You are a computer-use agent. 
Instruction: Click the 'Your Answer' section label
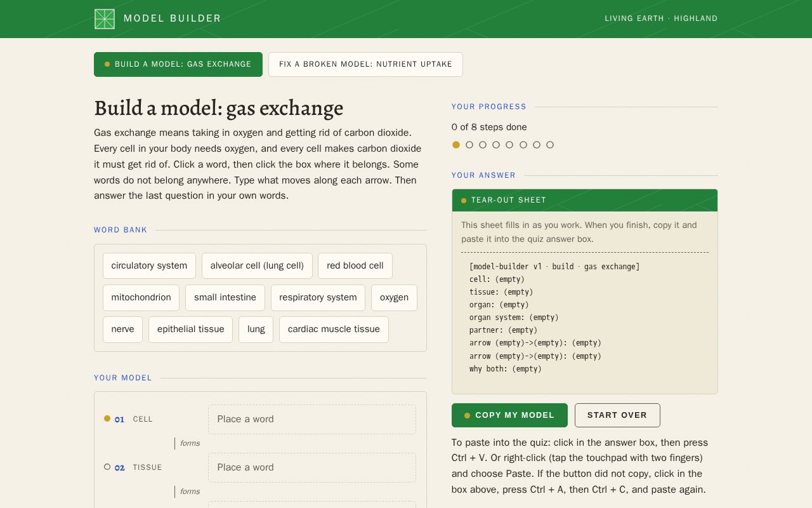[483, 175]
